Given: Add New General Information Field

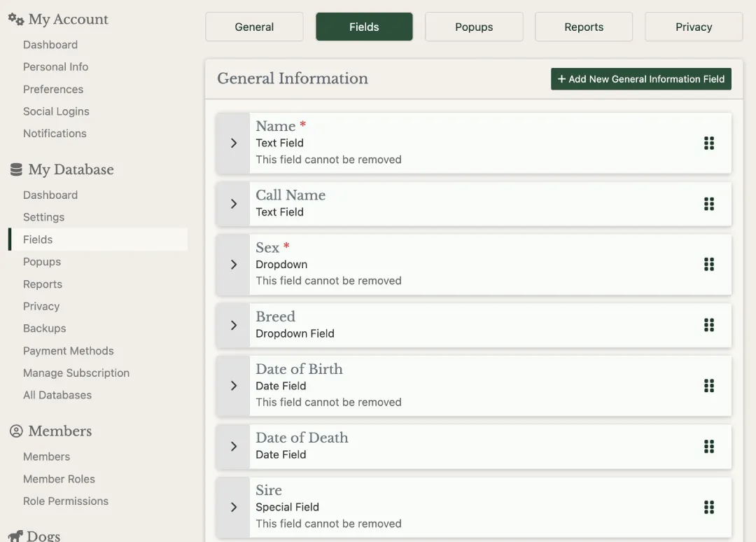Looking at the screenshot, I should [640, 79].
